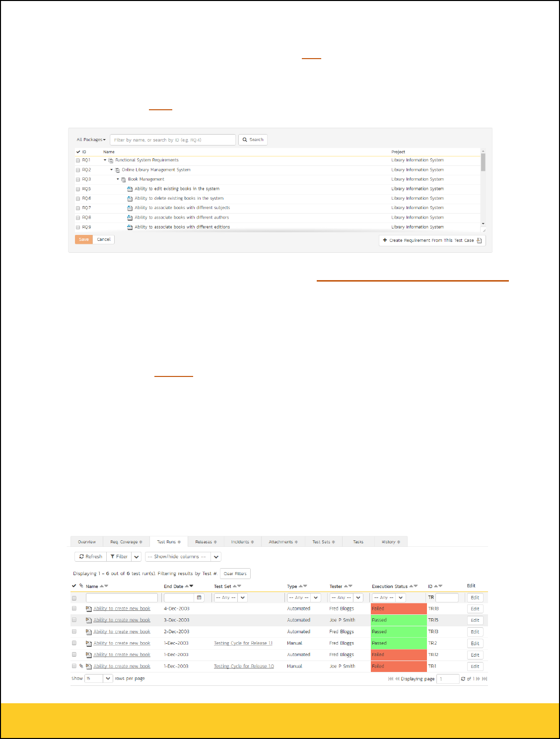
Task: Tick the select-all checkbox in test run filter row
Action: 74,598
